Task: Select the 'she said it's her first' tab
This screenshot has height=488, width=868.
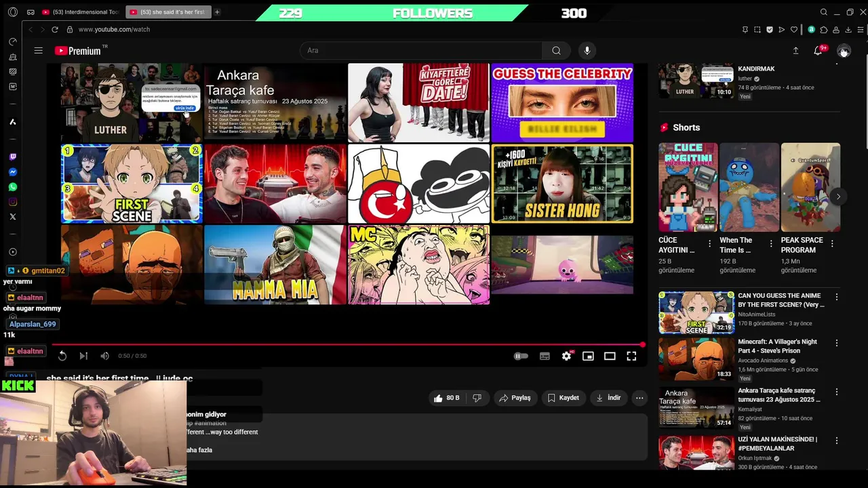Action: 167,12
